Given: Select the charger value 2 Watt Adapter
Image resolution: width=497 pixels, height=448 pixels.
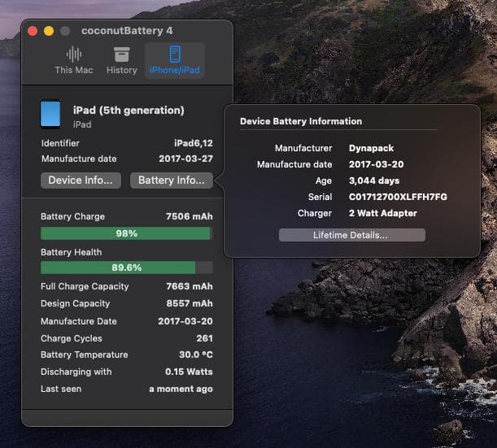Looking at the screenshot, I should 382,213.
